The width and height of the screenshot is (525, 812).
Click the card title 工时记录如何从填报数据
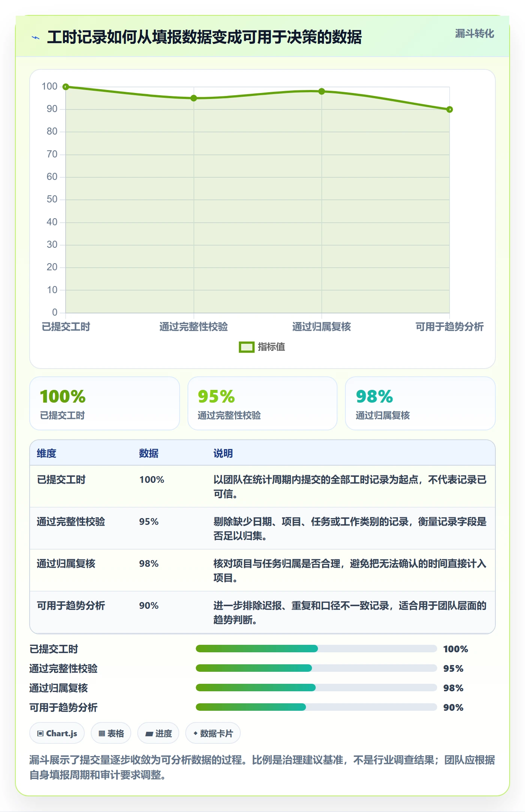click(x=204, y=37)
